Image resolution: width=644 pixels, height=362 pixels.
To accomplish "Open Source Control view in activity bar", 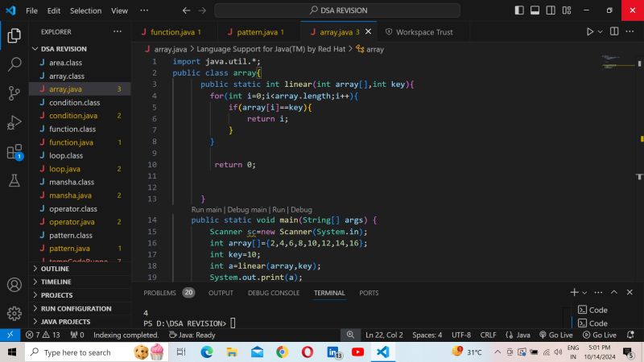I will point(14,93).
